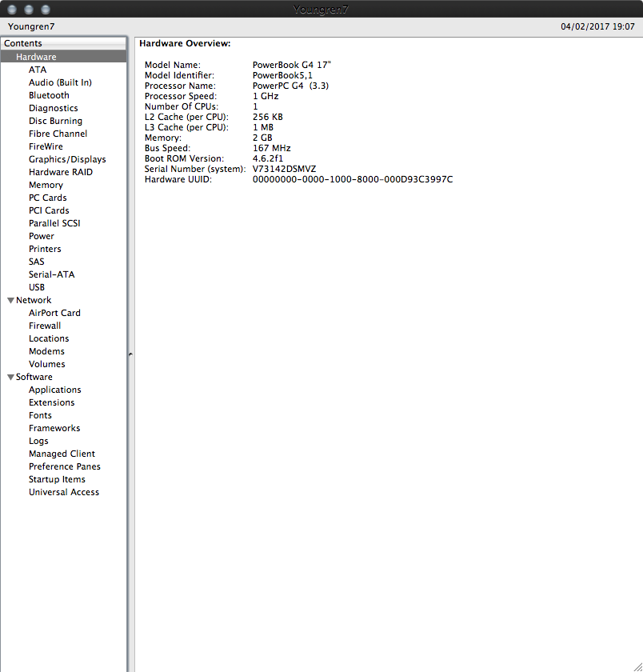Open Universal Access section
Image resolution: width=643 pixels, height=672 pixels.
pos(63,492)
